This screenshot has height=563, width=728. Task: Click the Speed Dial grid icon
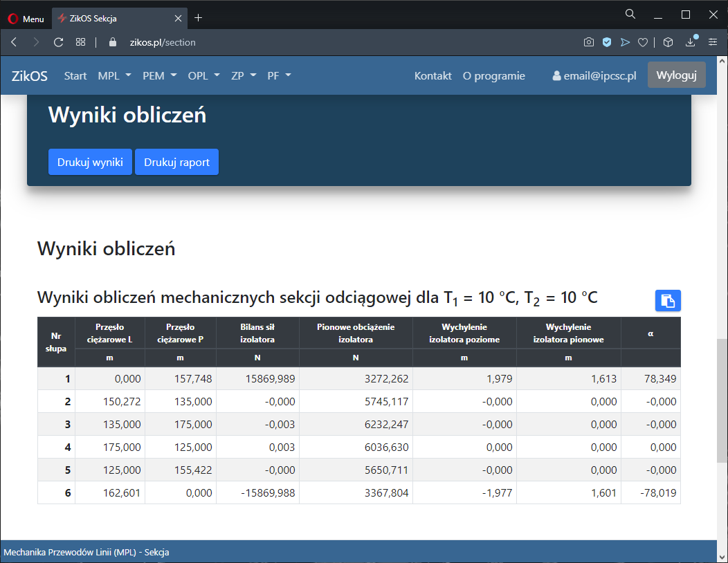coord(80,42)
